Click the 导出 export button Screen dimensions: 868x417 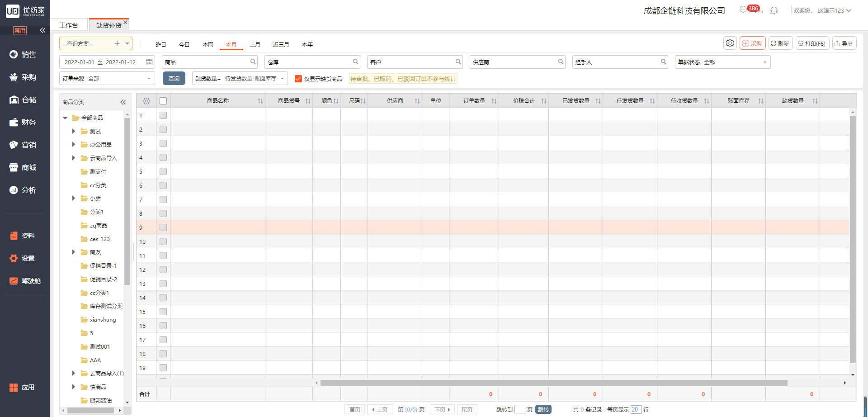[x=844, y=43]
